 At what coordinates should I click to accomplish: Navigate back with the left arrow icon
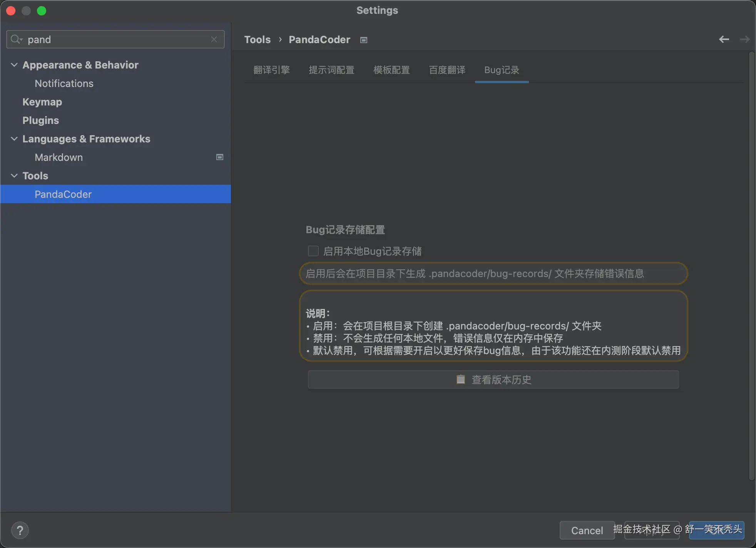coord(724,39)
